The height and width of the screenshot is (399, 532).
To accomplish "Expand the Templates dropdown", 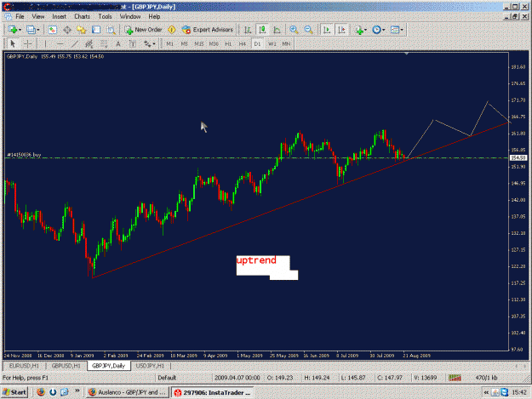I will click(x=402, y=30).
